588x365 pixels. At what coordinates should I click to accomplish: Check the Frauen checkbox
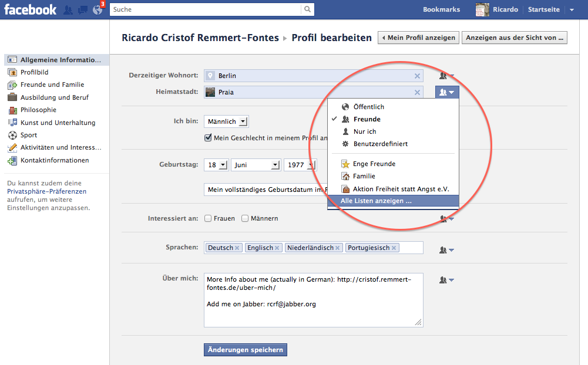208,218
